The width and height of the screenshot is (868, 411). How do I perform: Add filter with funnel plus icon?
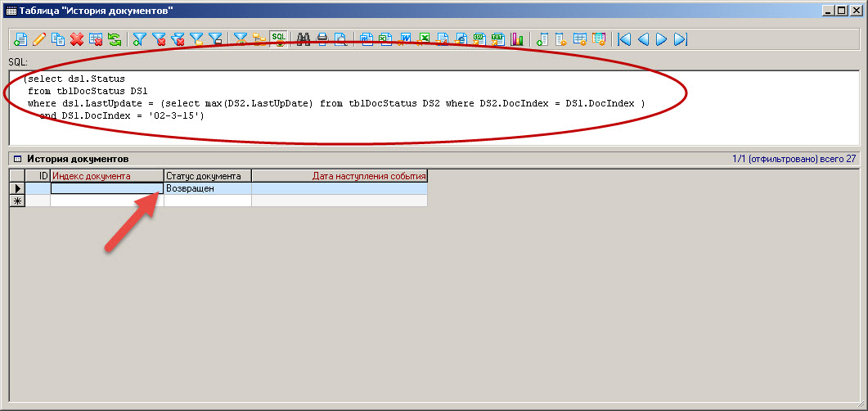point(140,39)
